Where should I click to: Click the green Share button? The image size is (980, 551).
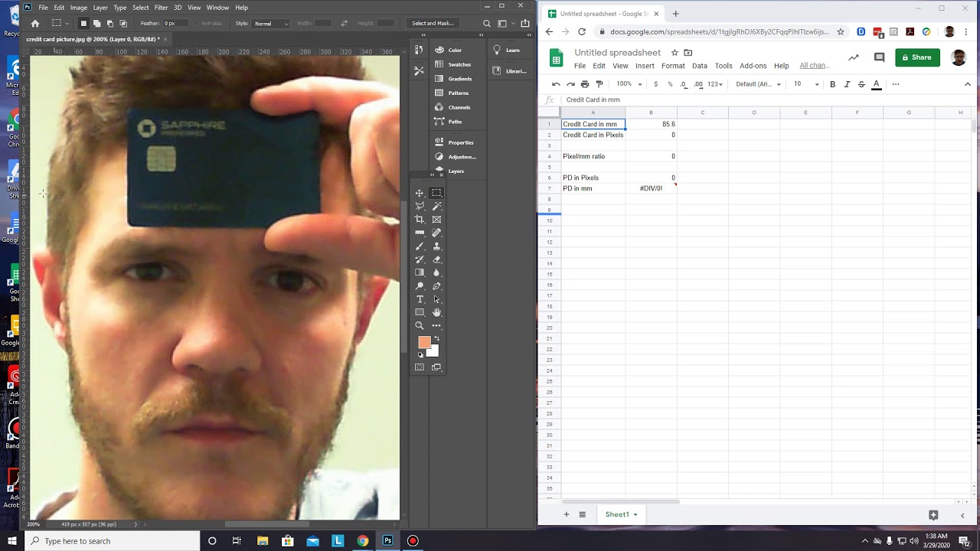(917, 57)
